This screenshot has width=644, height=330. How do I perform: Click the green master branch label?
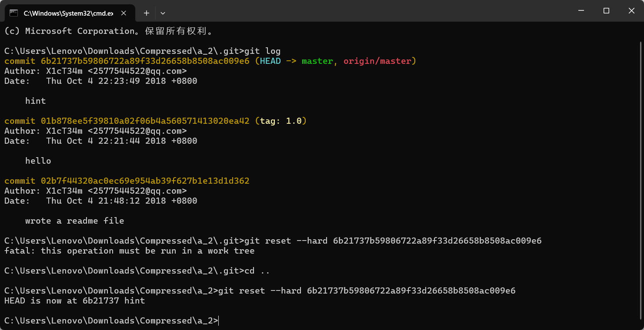317,61
